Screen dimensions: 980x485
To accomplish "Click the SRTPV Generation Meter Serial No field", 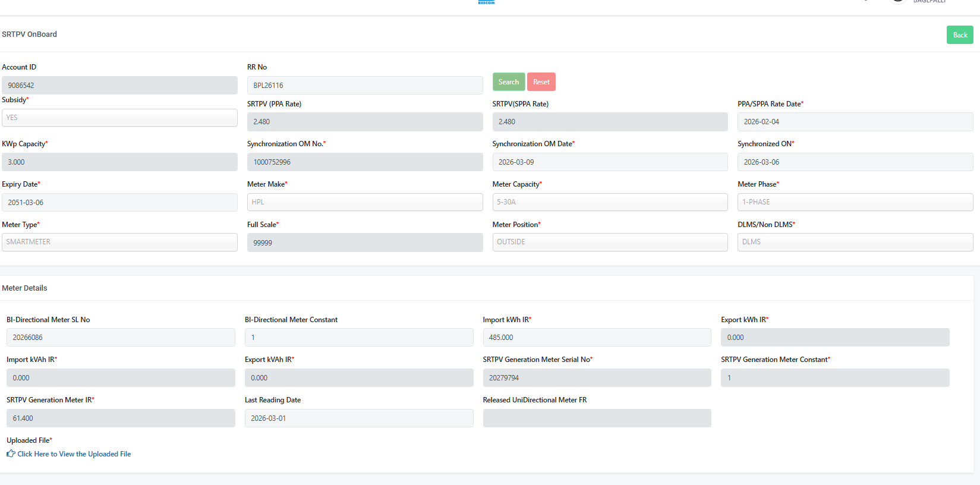I will (597, 378).
